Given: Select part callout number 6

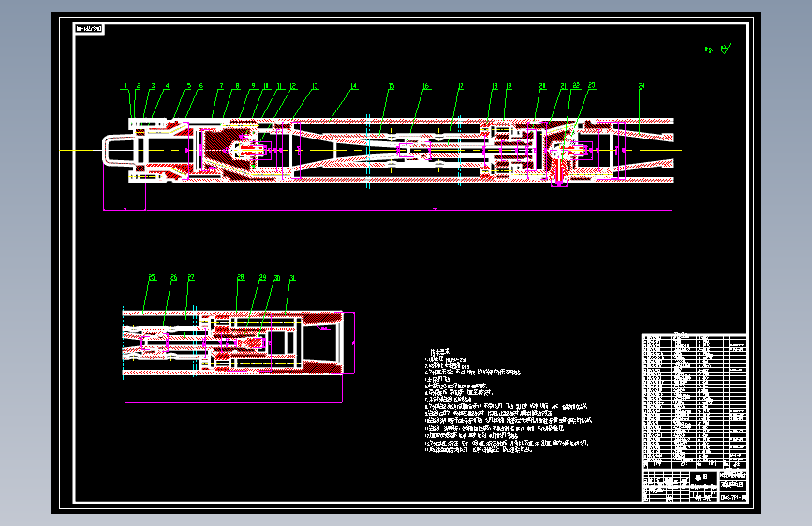Looking at the screenshot, I should point(201,86).
